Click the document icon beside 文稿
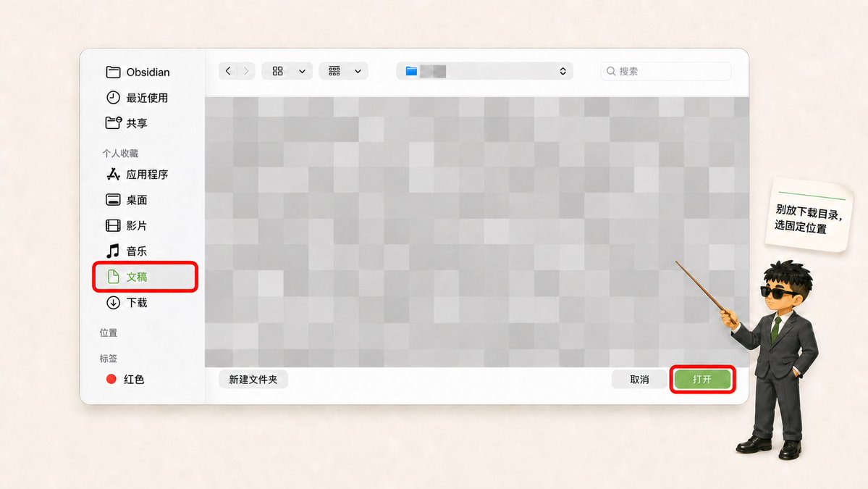 113,276
